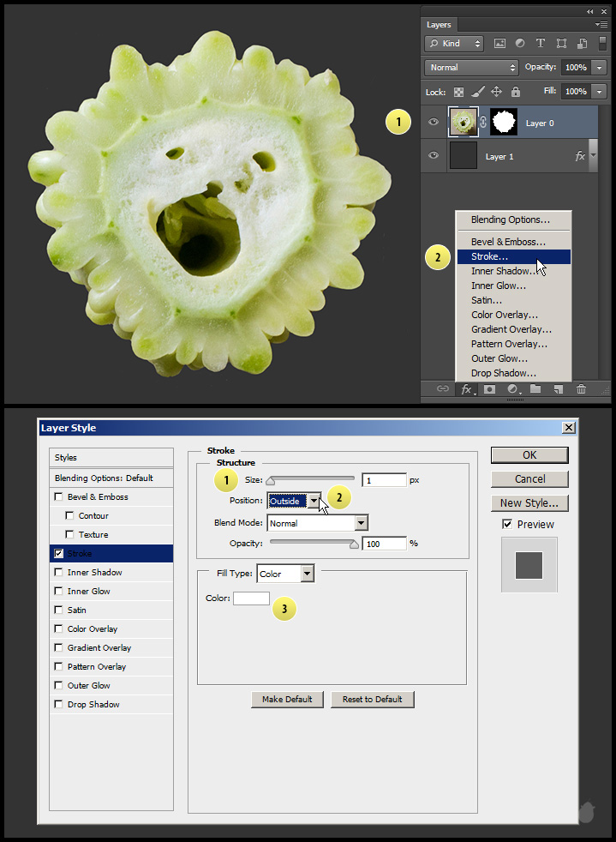The height and width of the screenshot is (842, 616).
Task: Open the Fill Type dropdown
Action: (x=307, y=574)
